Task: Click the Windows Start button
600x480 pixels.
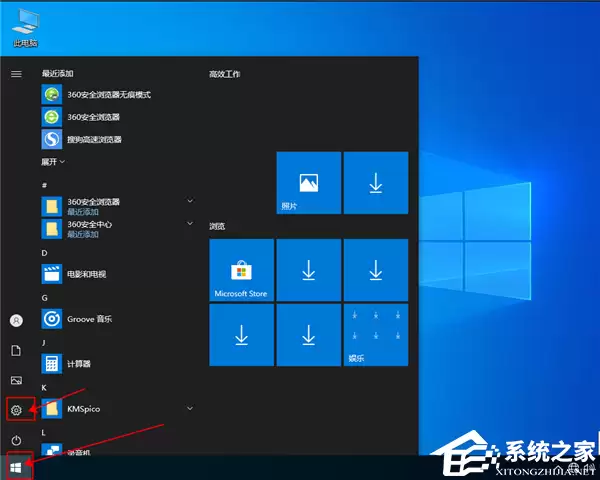Action: coord(16,467)
